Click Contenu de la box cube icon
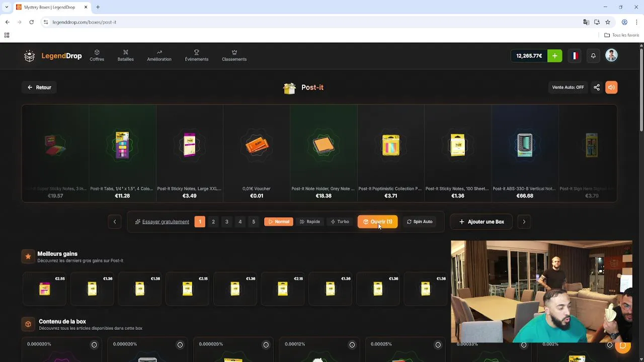Viewport: 644px width, 362px height. point(28,324)
